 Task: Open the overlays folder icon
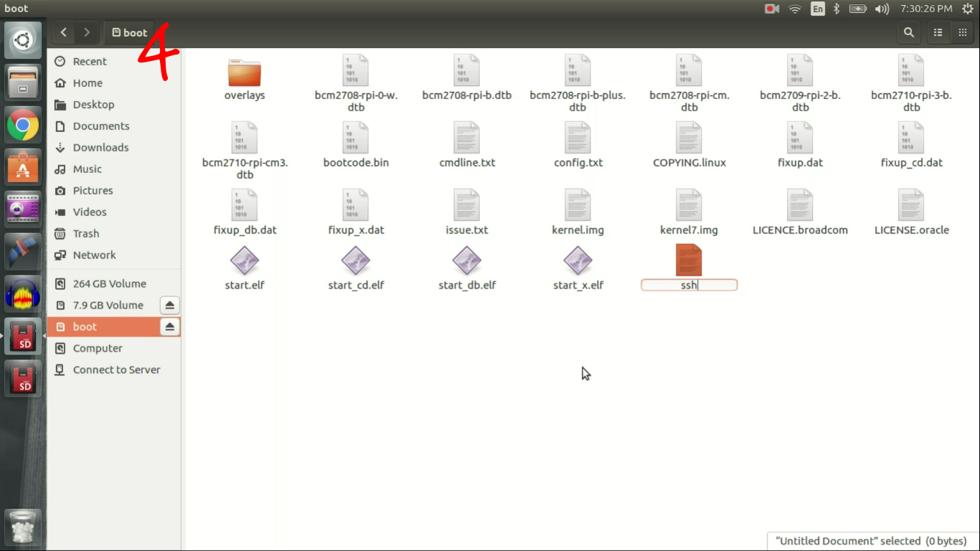(245, 72)
